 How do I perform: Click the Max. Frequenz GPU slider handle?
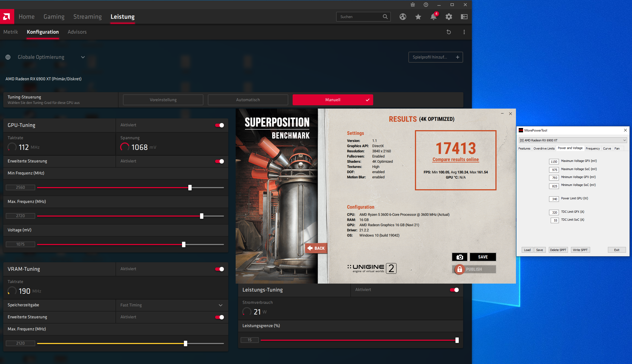tap(202, 216)
